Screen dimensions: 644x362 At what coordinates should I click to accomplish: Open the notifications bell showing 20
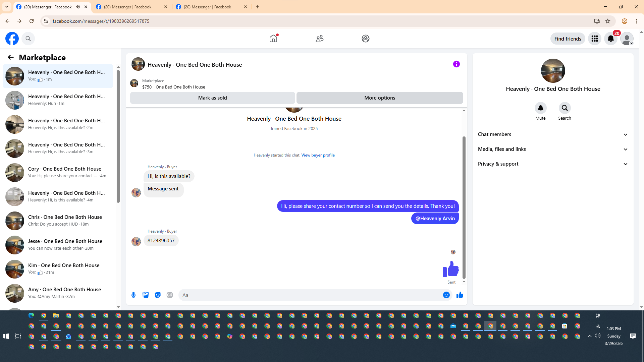tap(611, 39)
